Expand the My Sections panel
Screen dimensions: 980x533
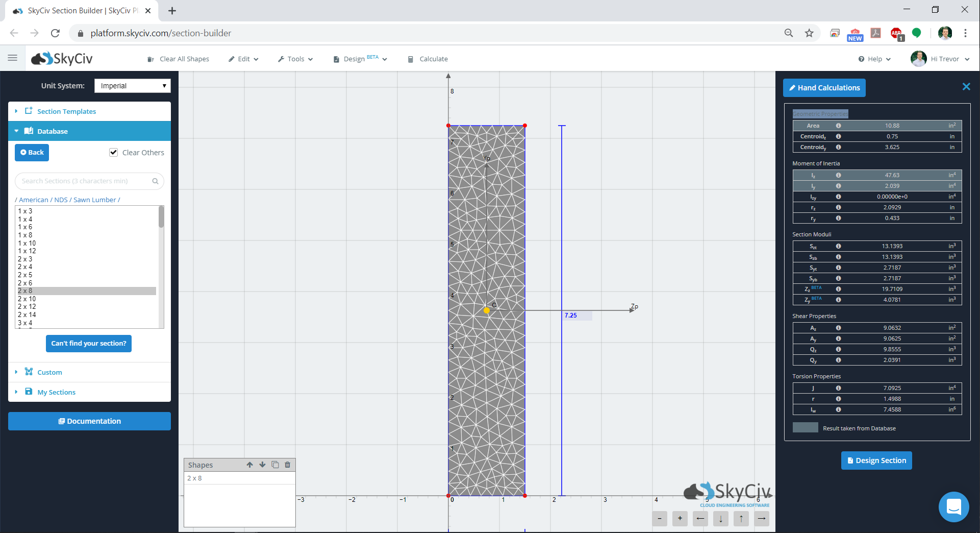[56, 392]
